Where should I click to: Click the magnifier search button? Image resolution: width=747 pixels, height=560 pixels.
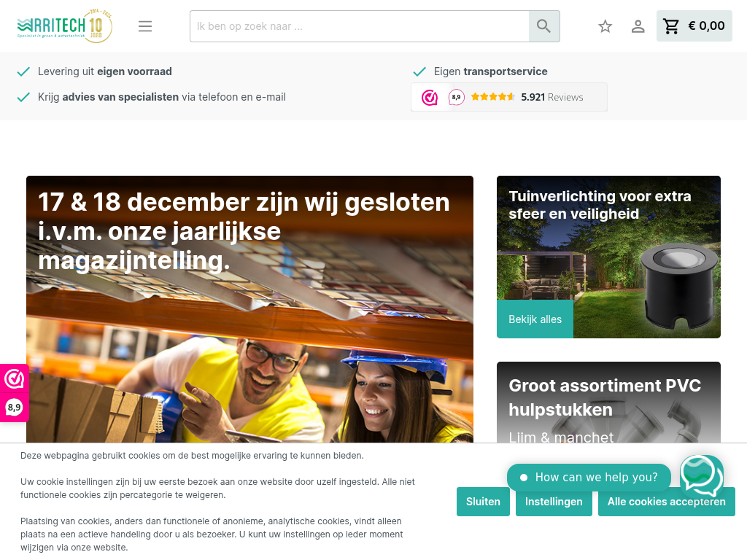[544, 26]
